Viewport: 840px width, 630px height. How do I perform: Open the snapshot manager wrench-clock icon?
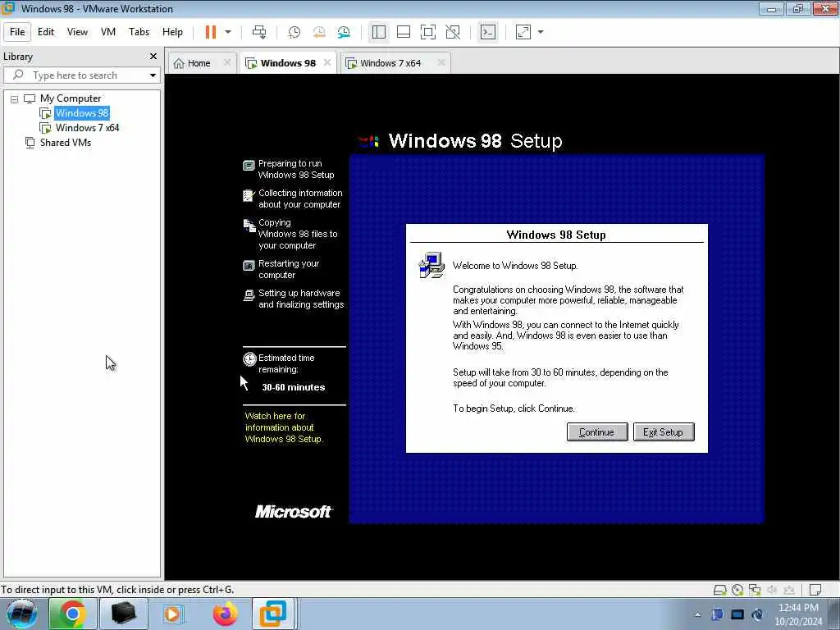click(344, 32)
